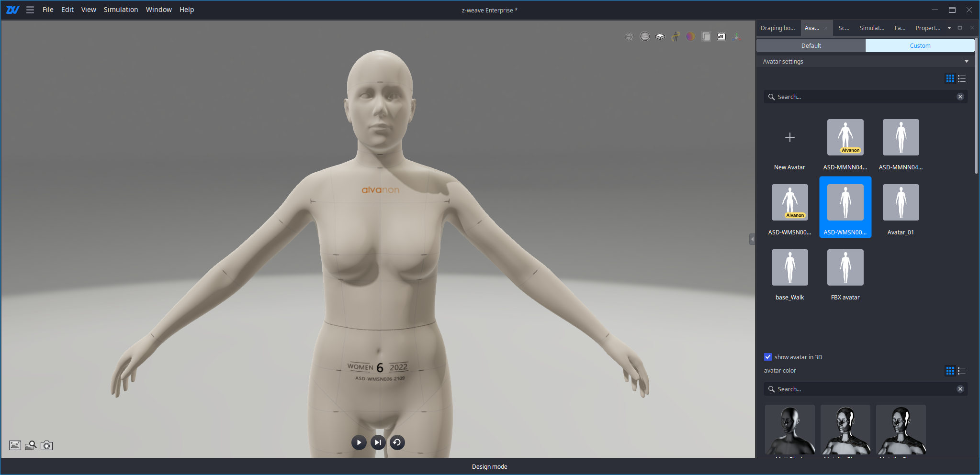Click the Default button in the avatar panel

(x=811, y=45)
